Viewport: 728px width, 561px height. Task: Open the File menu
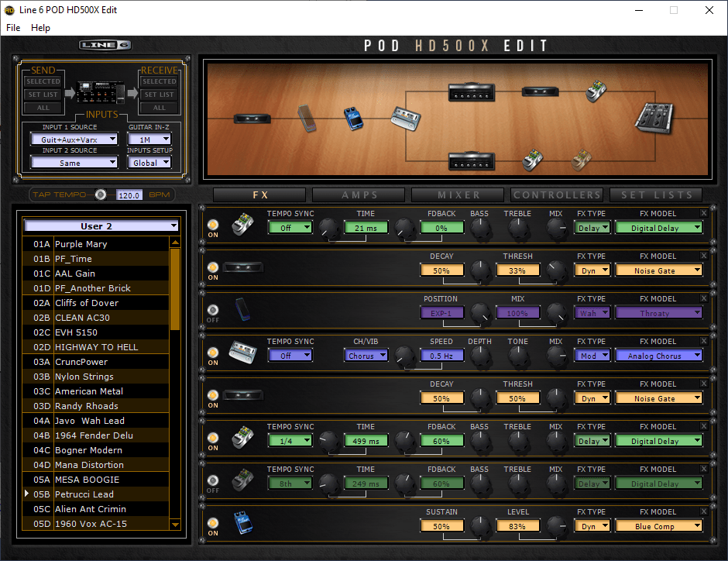(x=13, y=28)
